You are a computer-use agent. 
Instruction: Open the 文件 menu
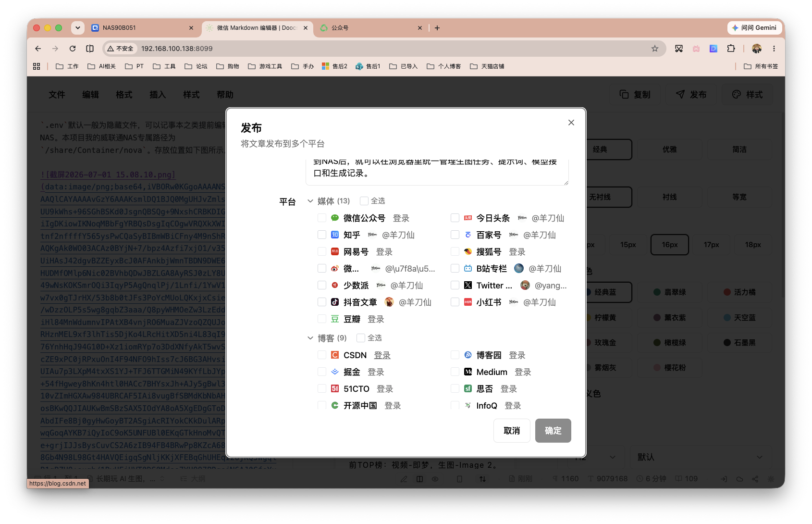(x=57, y=95)
